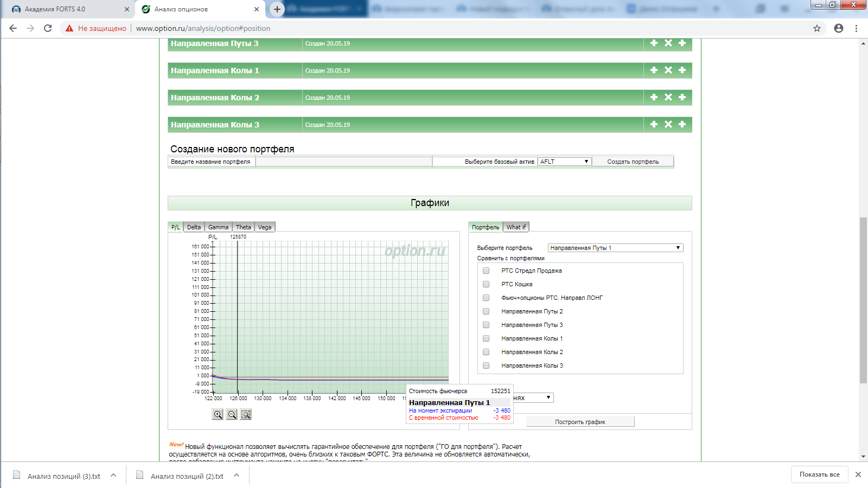
Task: Open the What if tab
Action: [x=516, y=227]
